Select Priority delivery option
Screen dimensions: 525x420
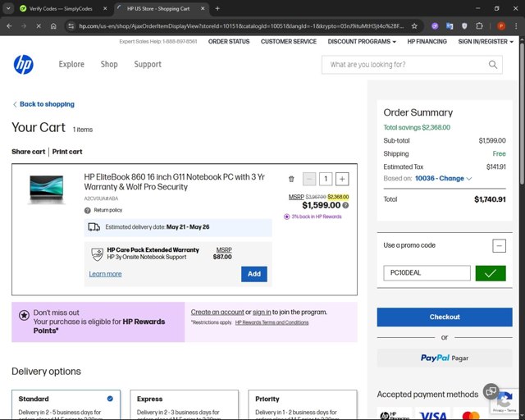click(303, 404)
